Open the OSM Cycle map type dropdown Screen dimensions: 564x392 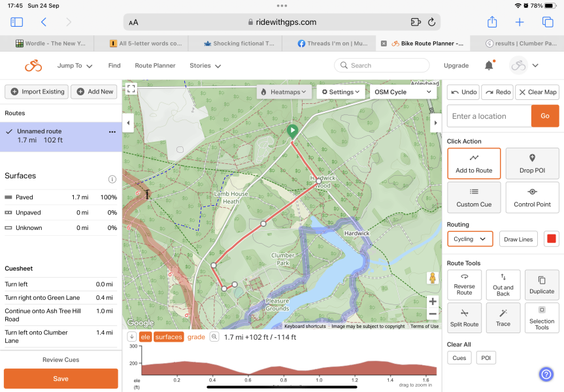pyautogui.click(x=403, y=92)
